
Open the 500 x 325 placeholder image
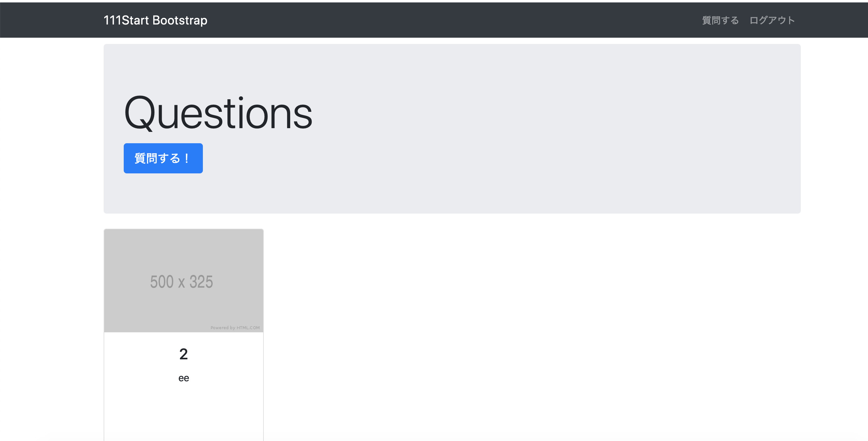point(183,280)
